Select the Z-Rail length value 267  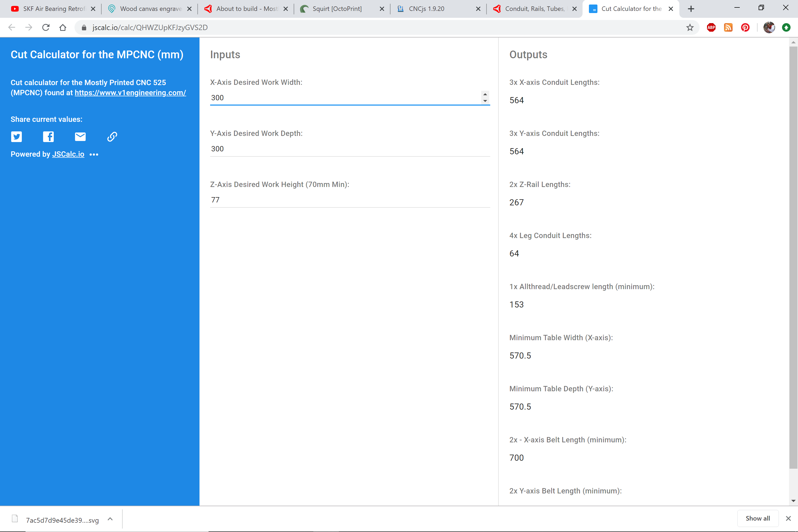coord(516,202)
